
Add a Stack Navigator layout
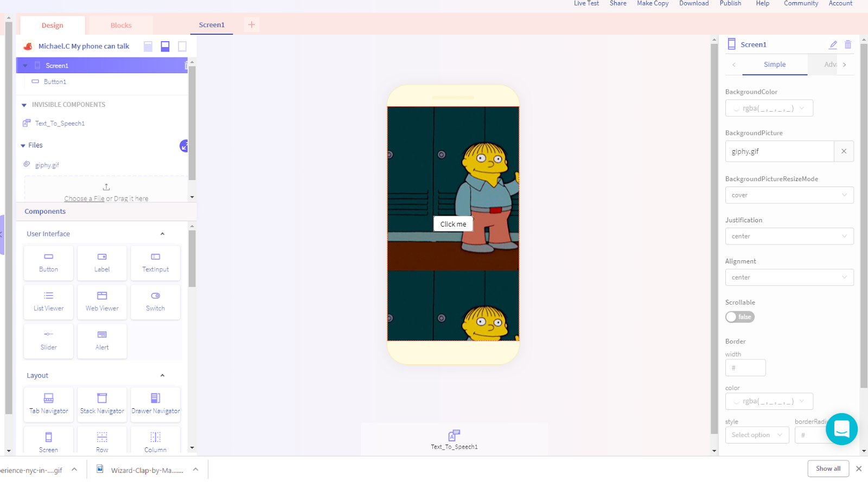(x=102, y=404)
